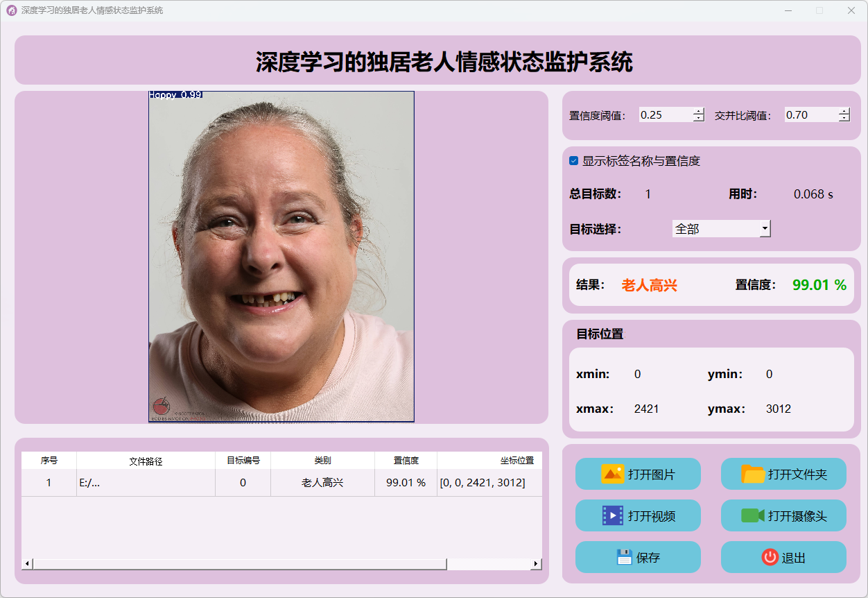Open the 目标选择 dropdown showing 全部
The image size is (868, 598).
tap(721, 228)
